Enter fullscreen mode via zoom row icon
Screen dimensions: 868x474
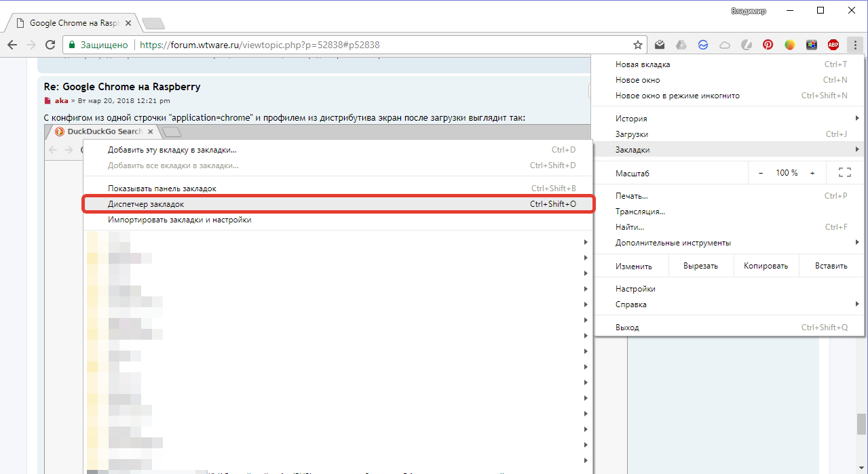pyautogui.click(x=844, y=173)
